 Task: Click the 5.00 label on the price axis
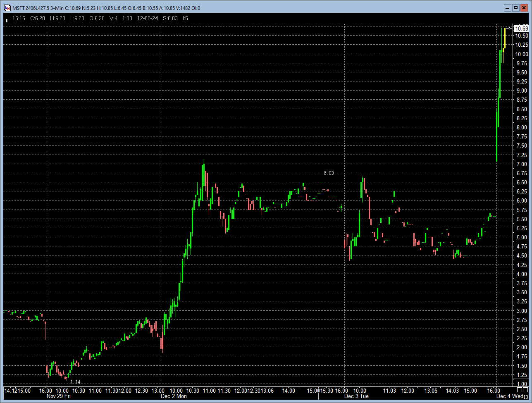point(522,238)
